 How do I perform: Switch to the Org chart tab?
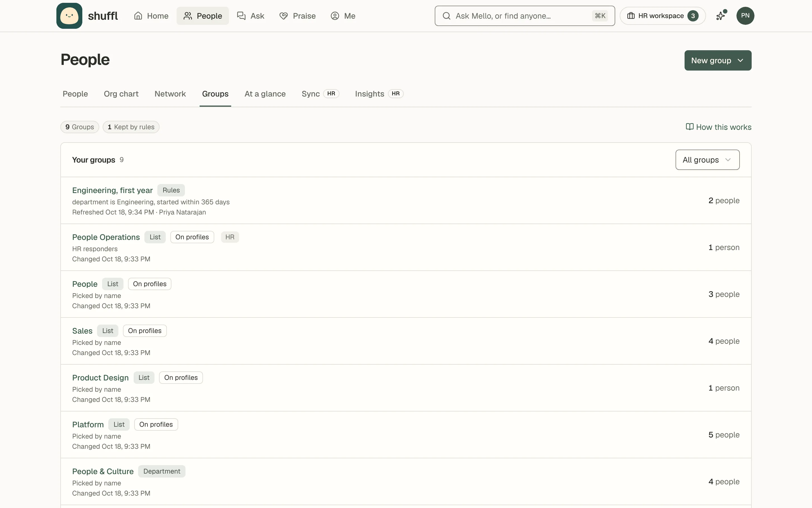point(121,94)
